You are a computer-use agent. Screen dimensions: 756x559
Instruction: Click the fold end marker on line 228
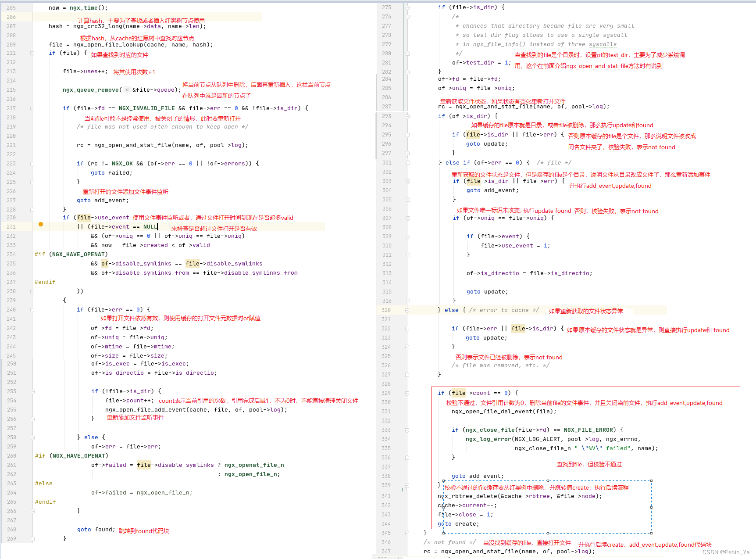pyautogui.click(x=32, y=210)
